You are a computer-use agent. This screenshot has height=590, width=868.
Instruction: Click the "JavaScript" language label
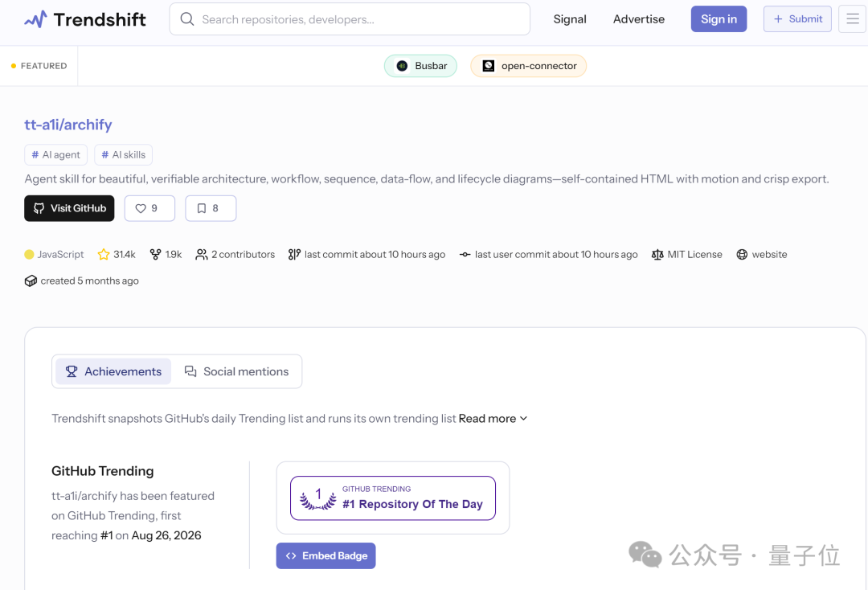[60, 255]
